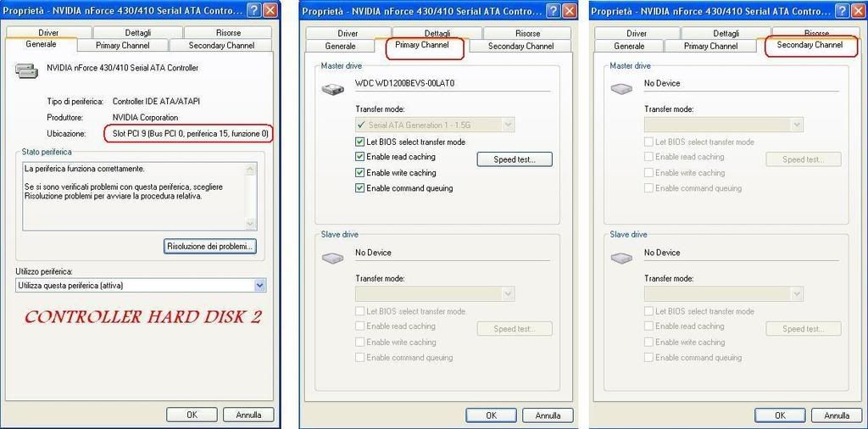The width and height of the screenshot is (868, 429).
Task: Click the help question-mark button in the Generale dialog
Action: point(254,11)
